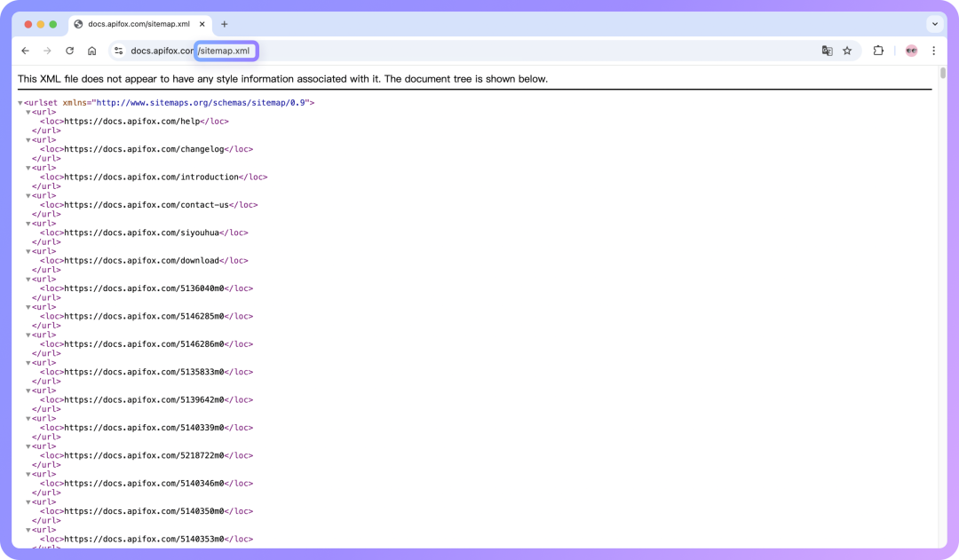The image size is (959, 560).
Task: Click the https://docs.apifox.com/introduction loc text
Action: point(152,177)
